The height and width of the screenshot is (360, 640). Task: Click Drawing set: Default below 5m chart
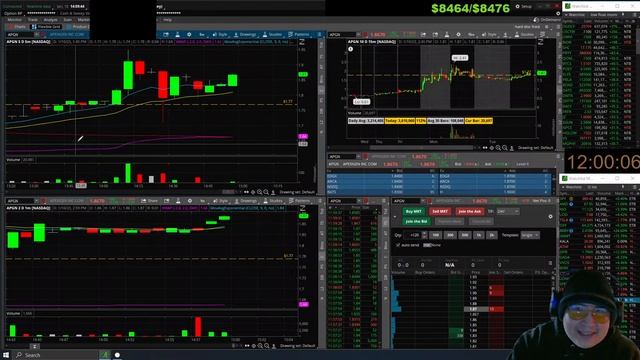298,192
